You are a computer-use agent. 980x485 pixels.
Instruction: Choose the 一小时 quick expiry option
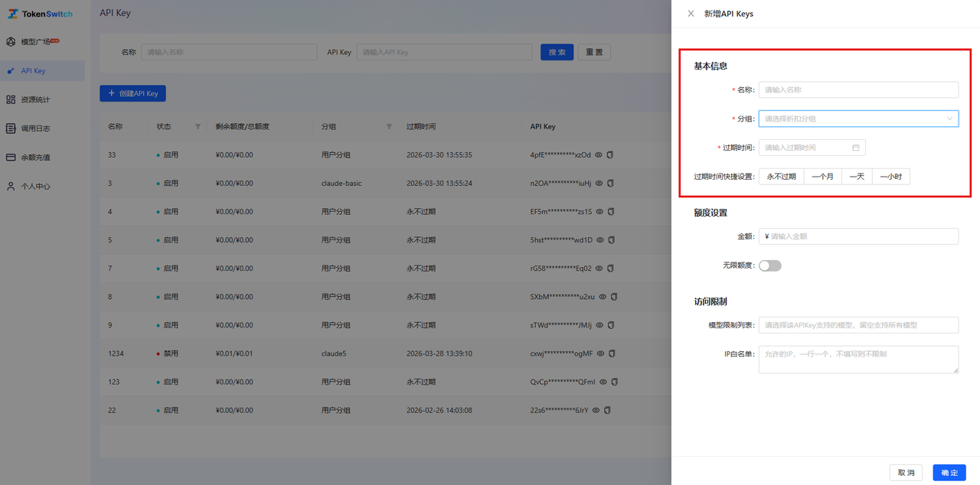coord(891,177)
